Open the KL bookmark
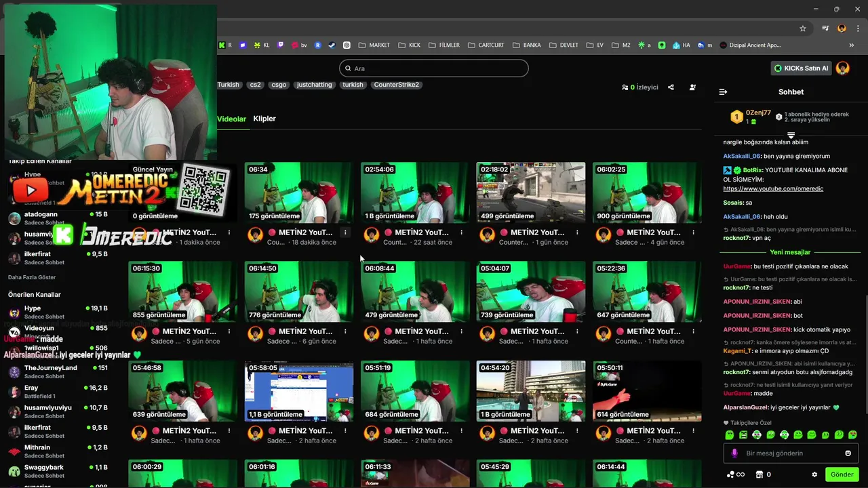Viewport: 868px width, 488px height. pyautogui.click(x=262, y=45)
